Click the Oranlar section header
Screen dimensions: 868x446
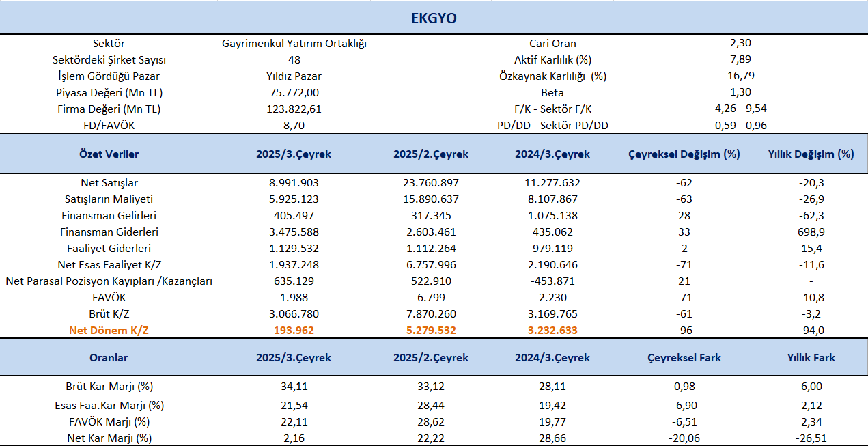point(109,357)
